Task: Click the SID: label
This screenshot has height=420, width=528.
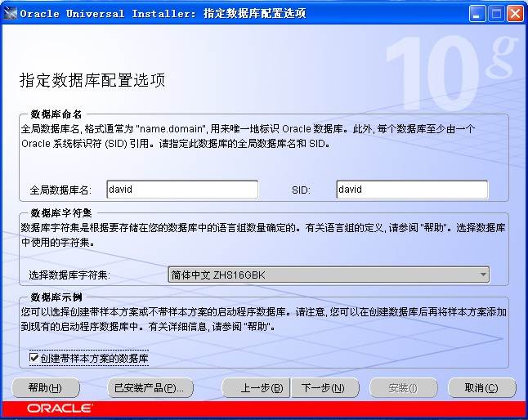Action: click(x=301, y=190)
